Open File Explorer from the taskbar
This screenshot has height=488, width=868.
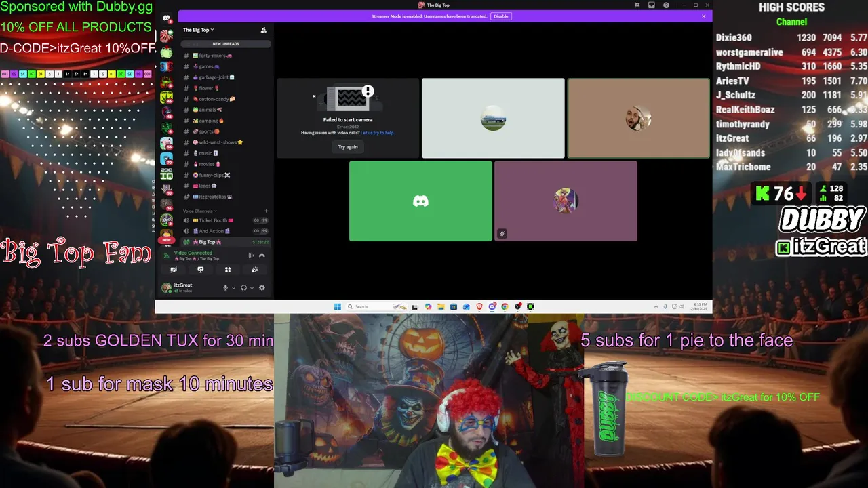441,306
